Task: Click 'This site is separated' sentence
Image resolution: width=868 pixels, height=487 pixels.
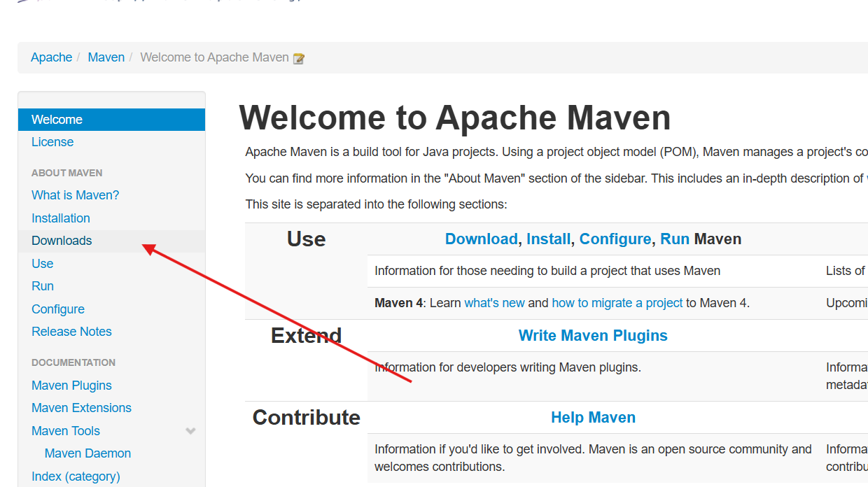Action: coord(376,205)
